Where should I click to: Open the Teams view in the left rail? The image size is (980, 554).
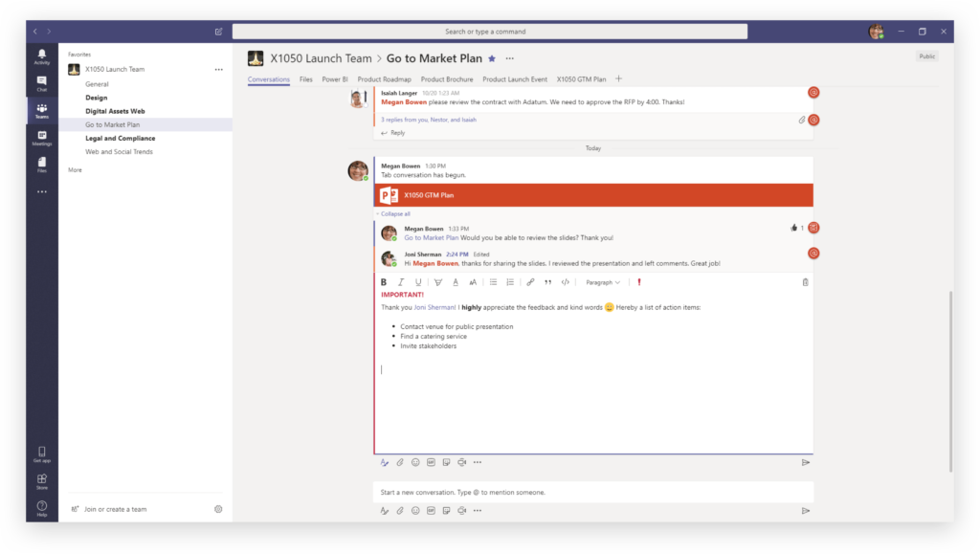[x=42, y=111]
